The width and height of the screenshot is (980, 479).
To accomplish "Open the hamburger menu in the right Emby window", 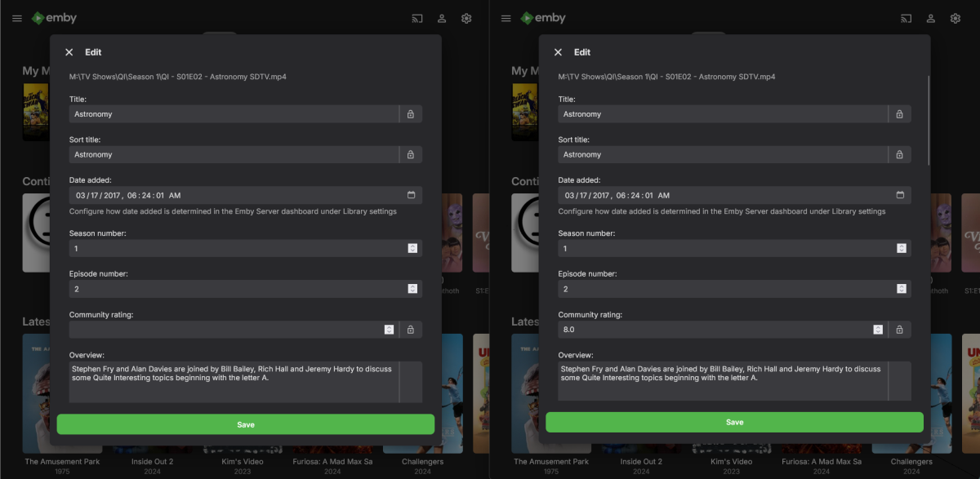I will coord(506,18).
